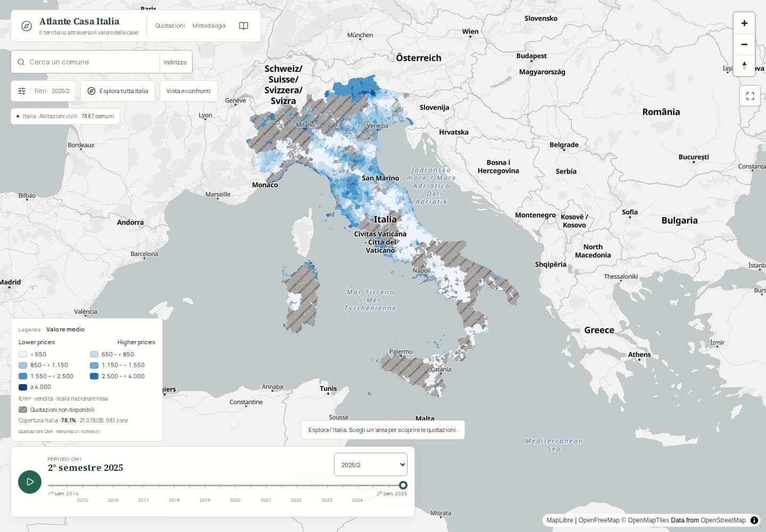Viewport: 766px width, 532px height.
Task: Open the MapLibre attribution link
Action: point(560,520)
